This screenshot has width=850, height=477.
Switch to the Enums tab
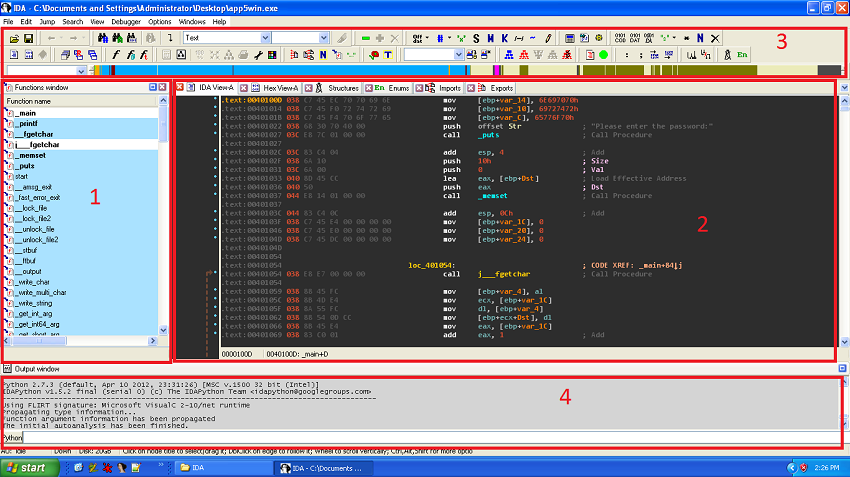tap(392, 88)
